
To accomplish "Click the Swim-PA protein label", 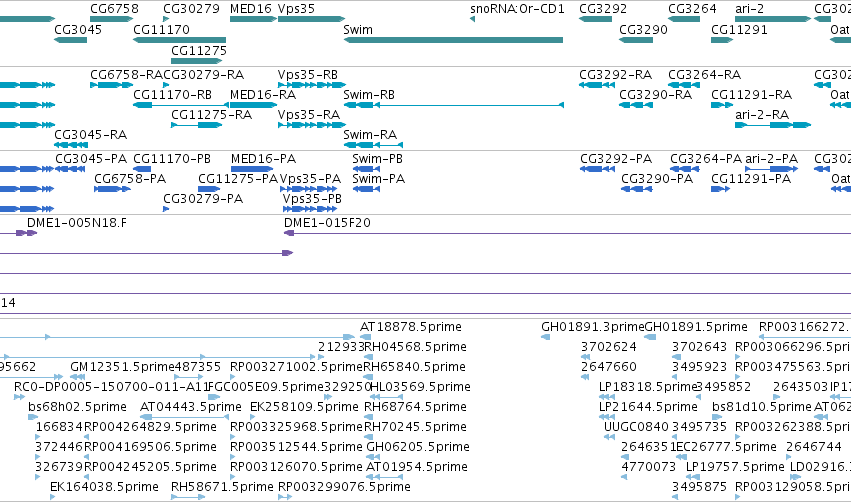I will [378, 179].
